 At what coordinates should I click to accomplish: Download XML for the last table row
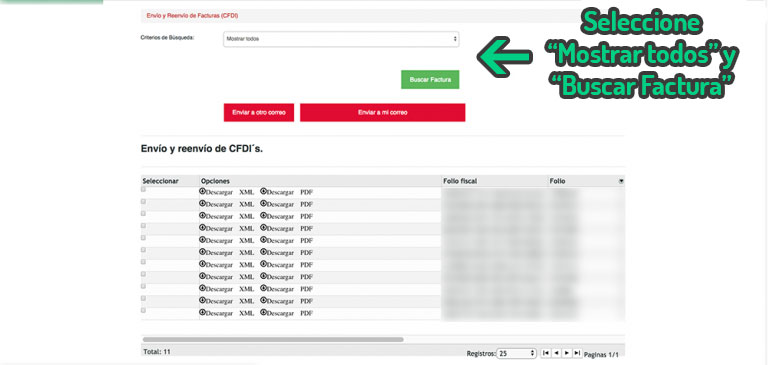click(227, 313)
